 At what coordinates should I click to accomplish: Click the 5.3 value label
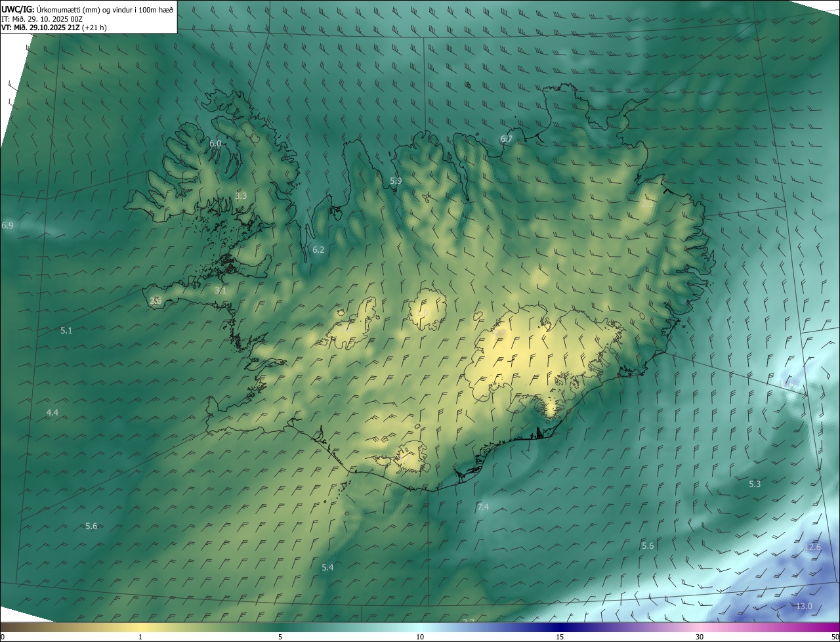755,484
